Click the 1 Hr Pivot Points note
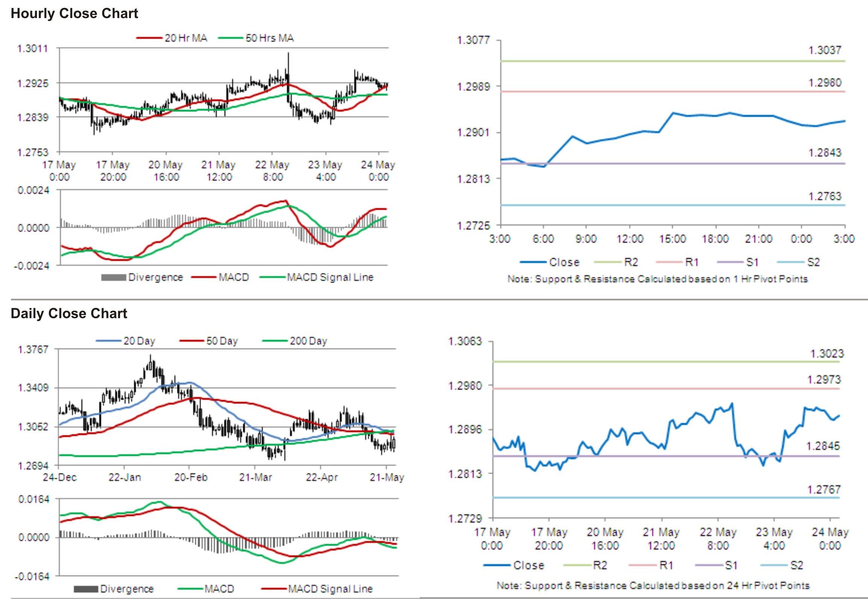 658,279
